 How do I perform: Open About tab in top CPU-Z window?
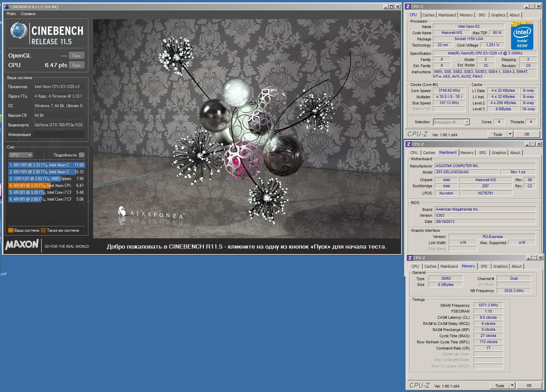point(514,15)
